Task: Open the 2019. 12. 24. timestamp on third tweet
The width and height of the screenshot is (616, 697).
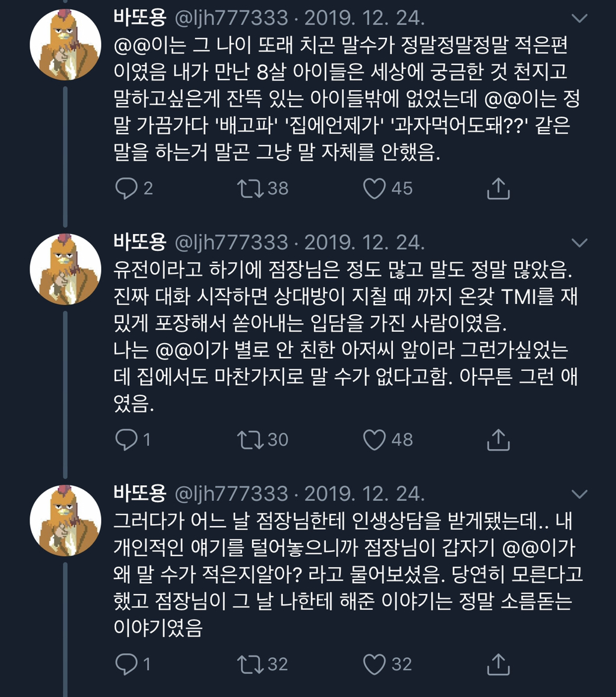Action: [x=365, y=494]
